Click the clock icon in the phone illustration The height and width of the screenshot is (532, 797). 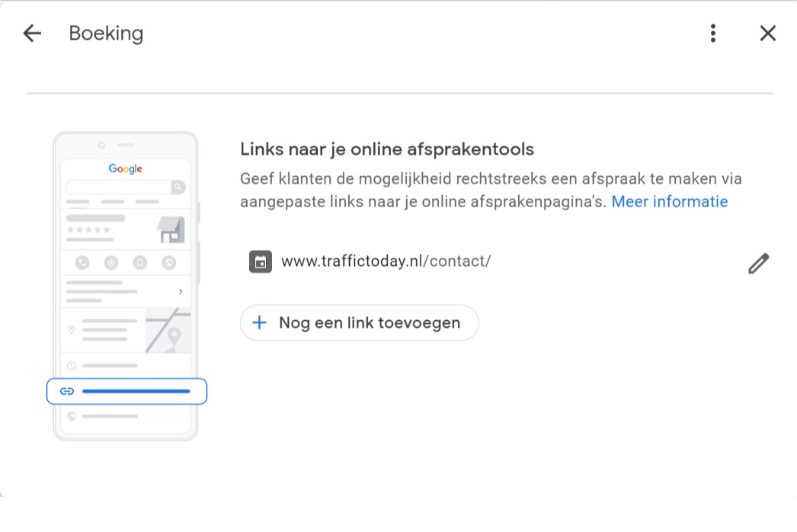pos(72,366)
